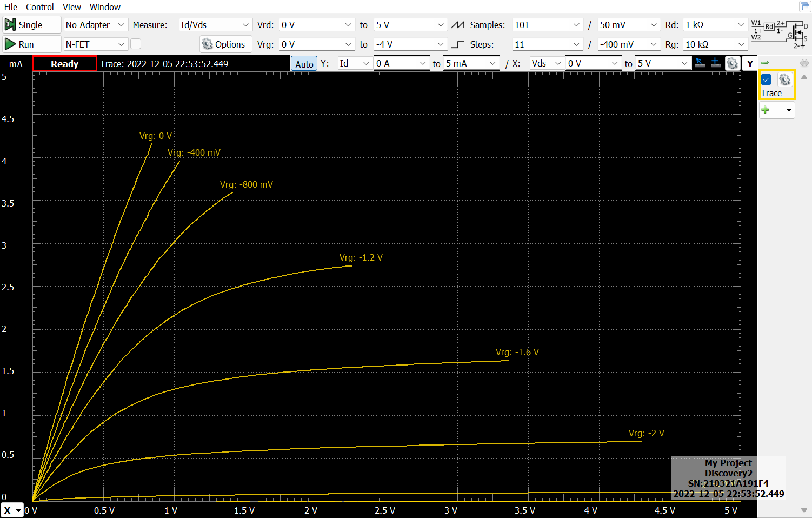Open the View menu
The image size is (812, 518).
71,7
